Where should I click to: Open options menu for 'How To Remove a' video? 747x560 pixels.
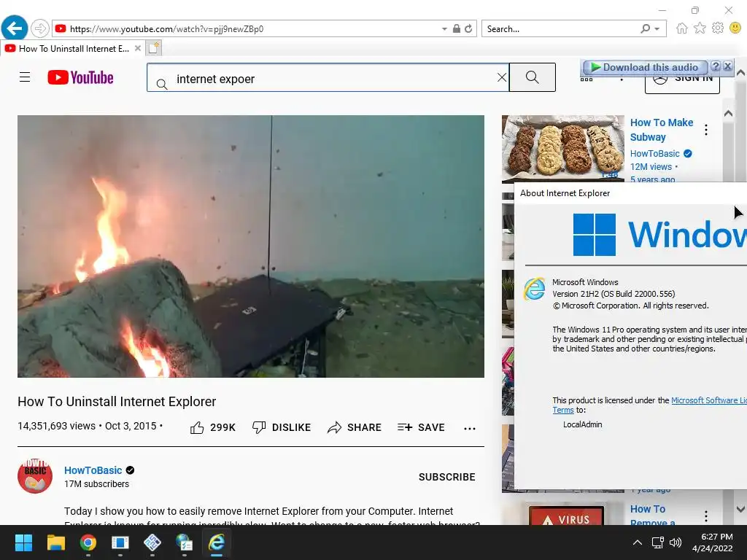(706, 516)
